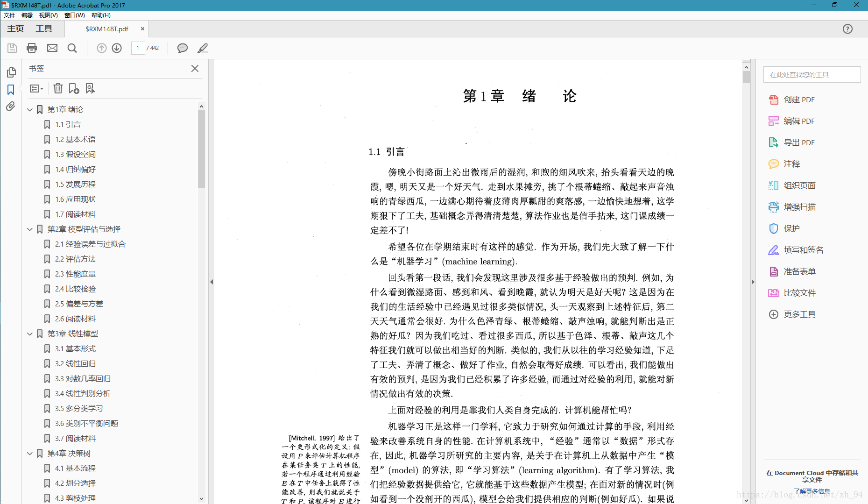Image resolution: width=868 pixels, height=504 pixels.
Task: Add new bookmark icon
Action: point(74,88)
